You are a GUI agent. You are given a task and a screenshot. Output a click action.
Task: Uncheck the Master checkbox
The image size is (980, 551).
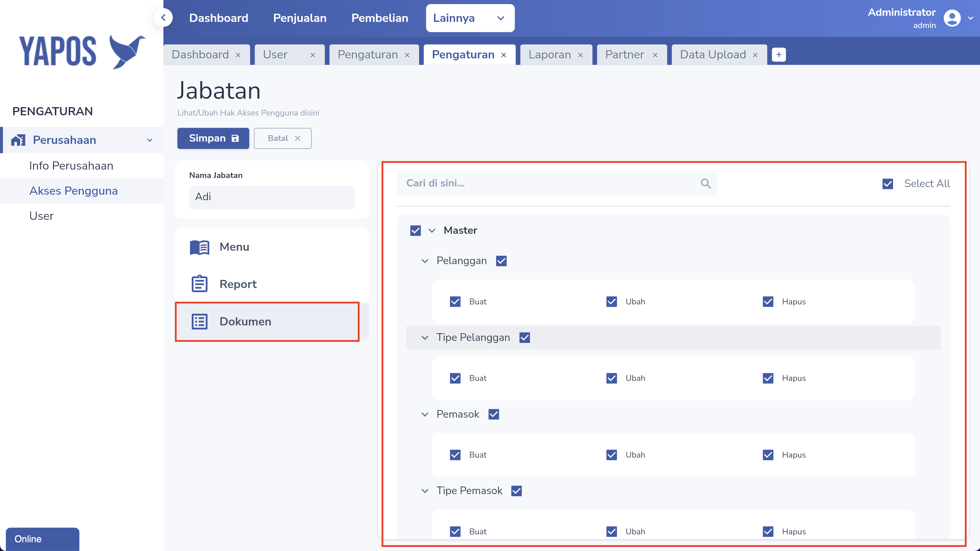[416, 231]
